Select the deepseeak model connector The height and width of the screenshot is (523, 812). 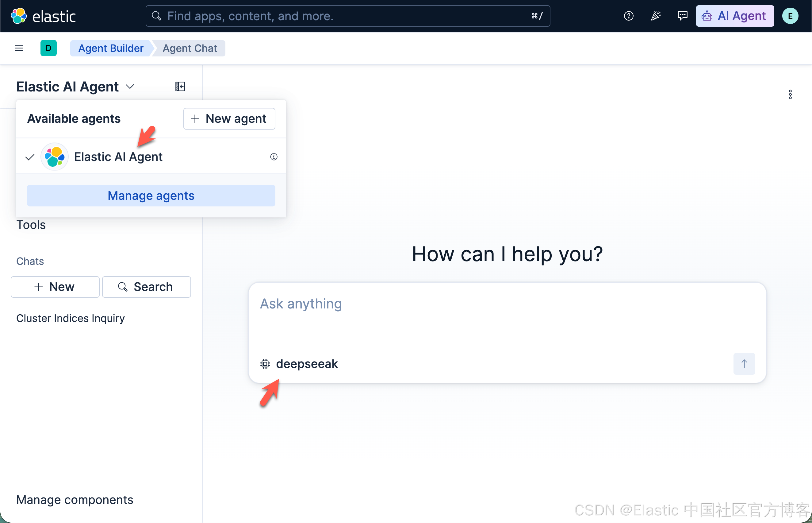point(299,364)
